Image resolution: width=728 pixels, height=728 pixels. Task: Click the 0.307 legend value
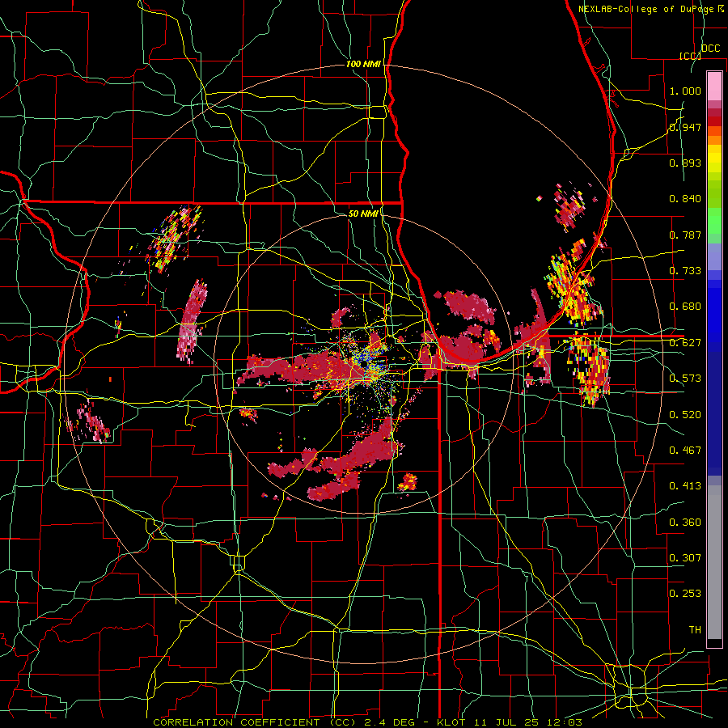(x=685, y=558)
